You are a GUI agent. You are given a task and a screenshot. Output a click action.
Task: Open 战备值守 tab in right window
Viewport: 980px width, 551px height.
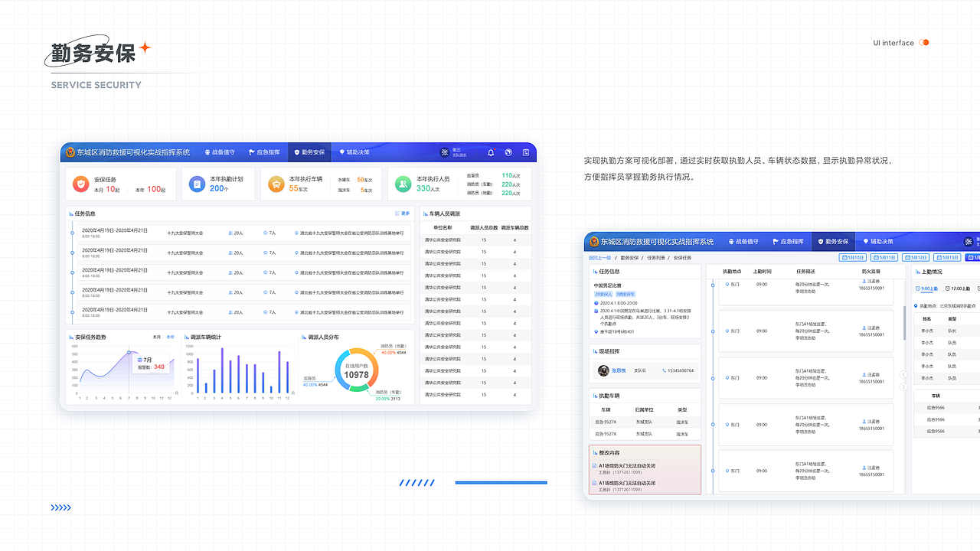[743, 241]
